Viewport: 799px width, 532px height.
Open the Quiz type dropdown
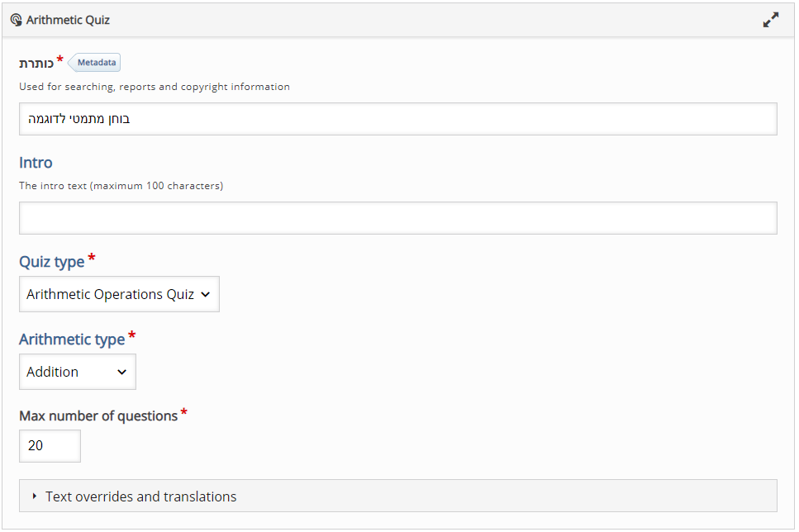tap(119, 294)
